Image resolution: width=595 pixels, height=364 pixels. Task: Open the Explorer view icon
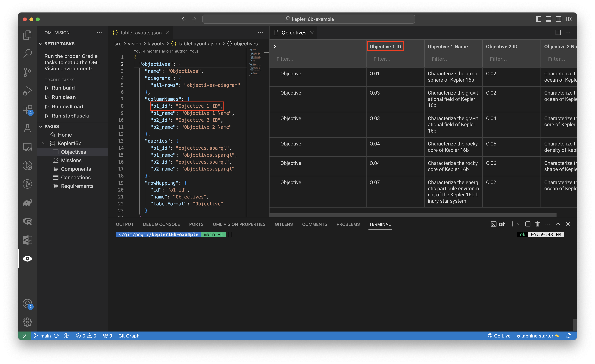point(27,35)
